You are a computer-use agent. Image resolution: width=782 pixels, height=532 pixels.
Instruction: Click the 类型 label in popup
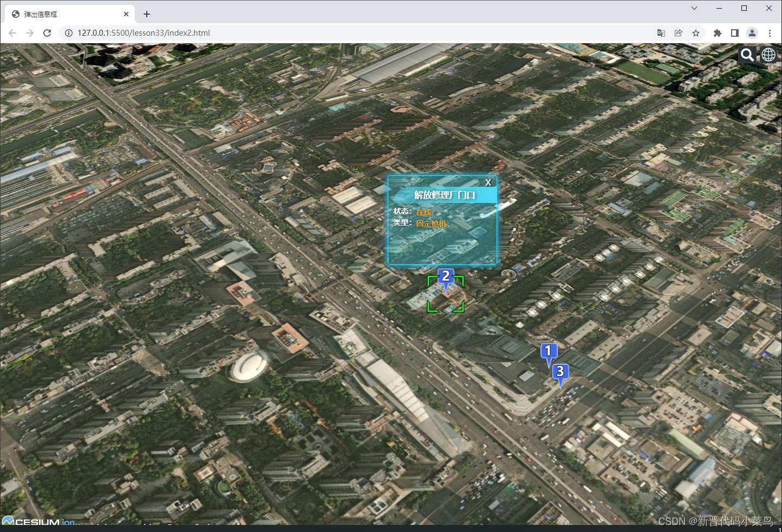(402, 222)
